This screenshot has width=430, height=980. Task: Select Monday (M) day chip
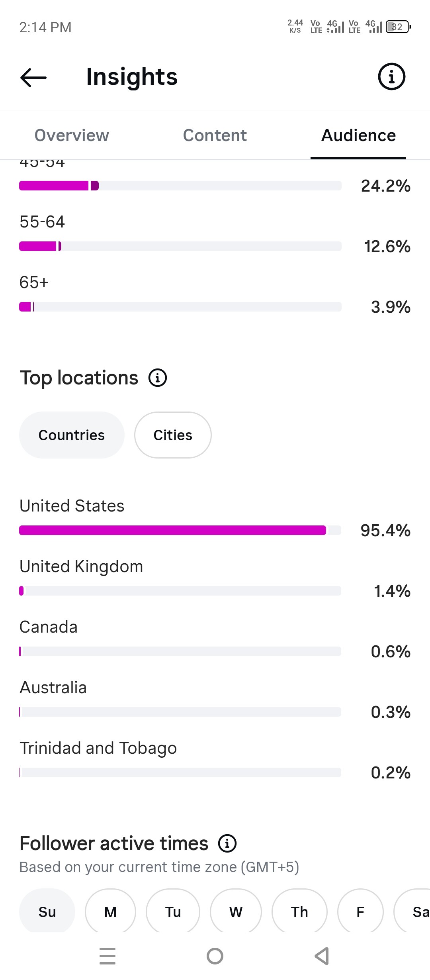(110, 911)
